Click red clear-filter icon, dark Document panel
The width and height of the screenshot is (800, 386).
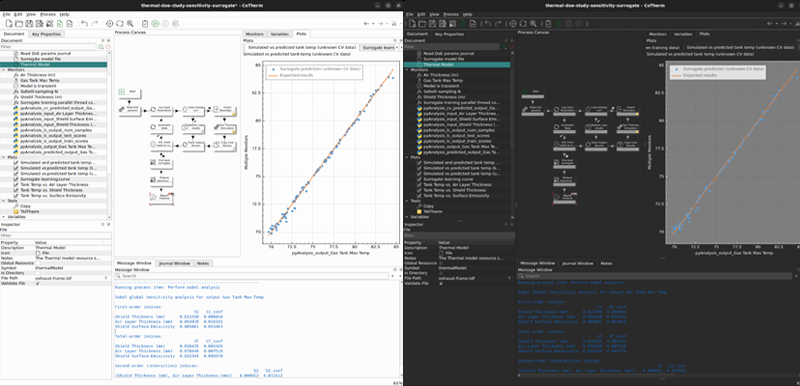click(511, 46)
